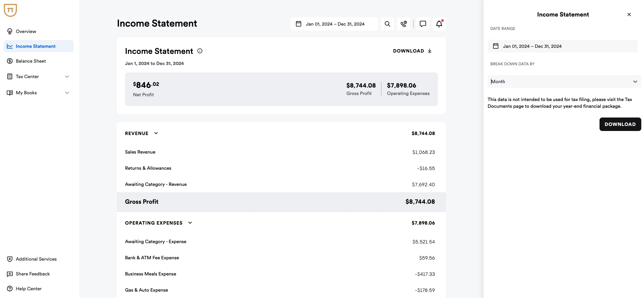Click the Download link in the statement card
This screenshot has height=298, width=644.
(412, 51)
